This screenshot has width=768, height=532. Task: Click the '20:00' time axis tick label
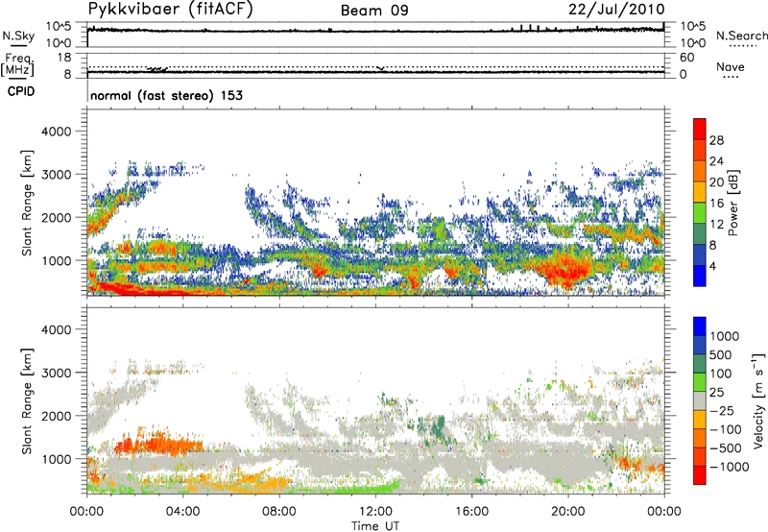(568, 512)
